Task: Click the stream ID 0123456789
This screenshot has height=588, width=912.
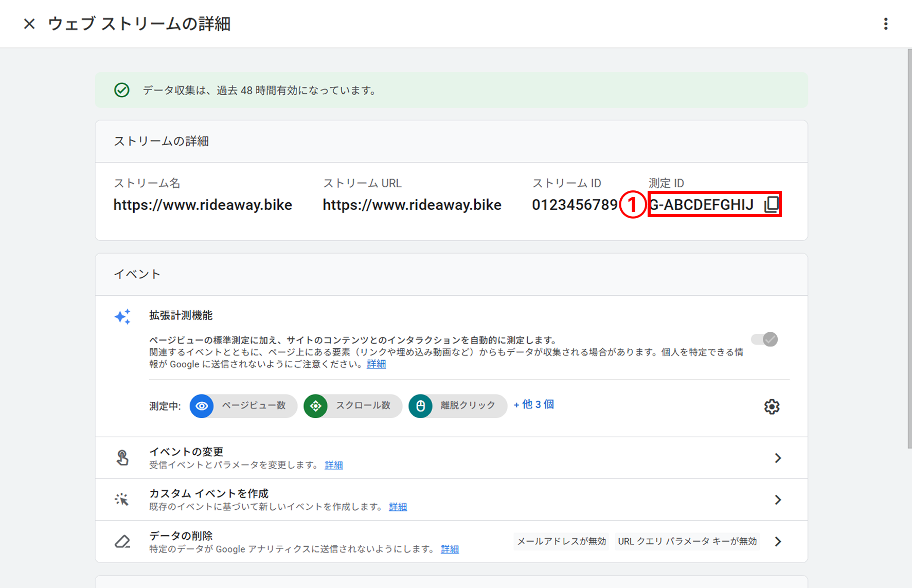Action: click(575, 205)
